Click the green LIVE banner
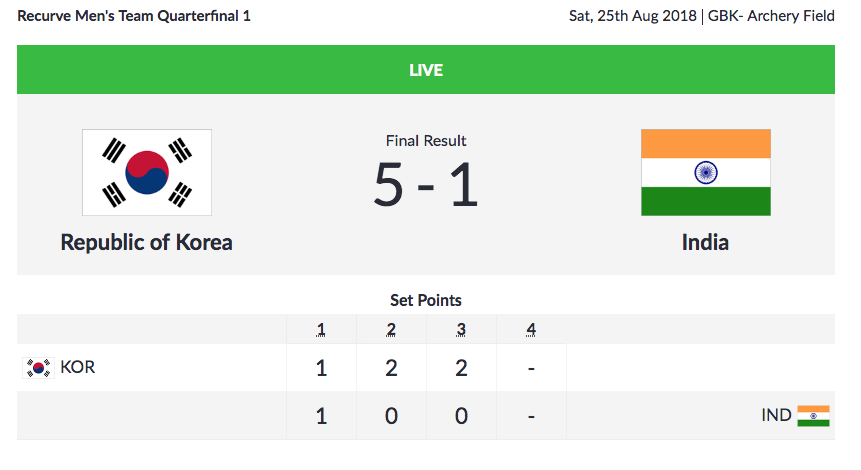861x470 pixels. 426,71
